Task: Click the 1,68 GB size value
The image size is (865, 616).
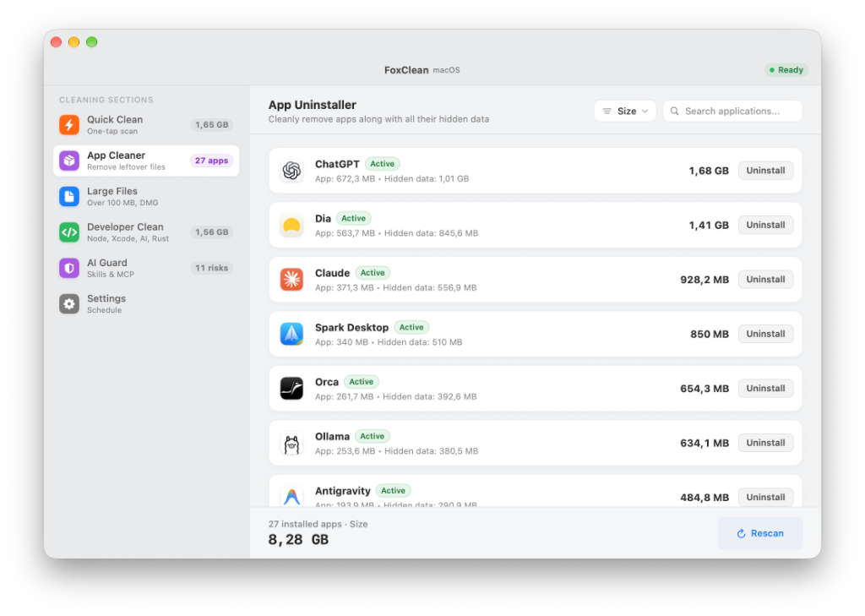Action: pyautogui.click(x=709, y=171)
